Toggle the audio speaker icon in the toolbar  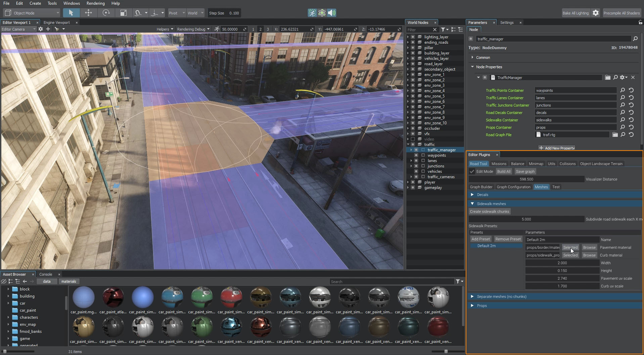[x=331, y=13]
